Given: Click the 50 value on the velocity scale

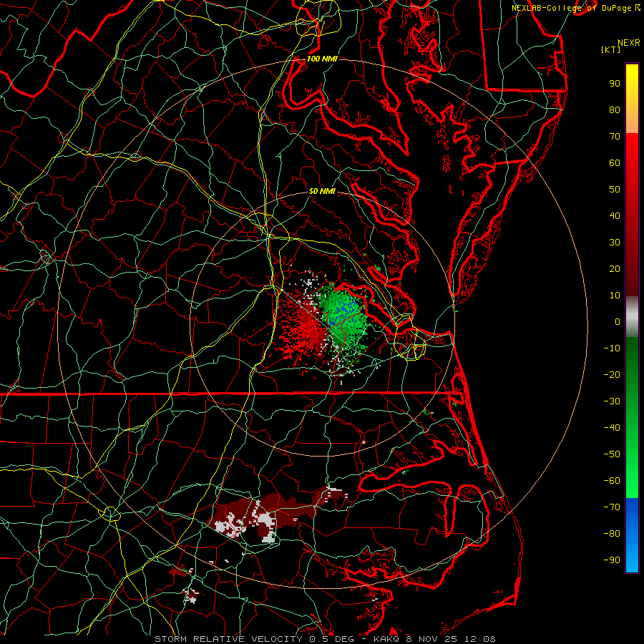Looking at the screenshot, I should [x=615, y=190].
